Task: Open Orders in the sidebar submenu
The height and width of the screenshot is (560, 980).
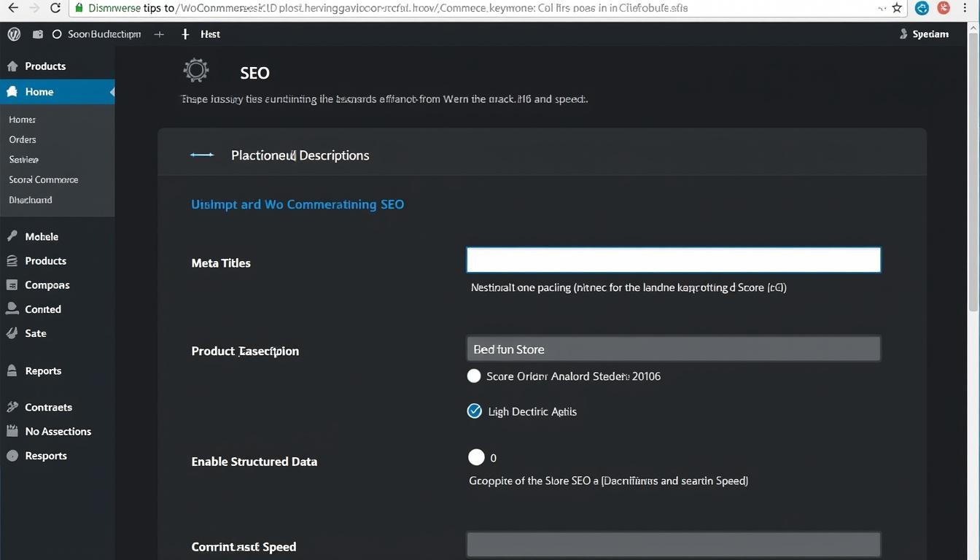Action: (x=23, y=139)
